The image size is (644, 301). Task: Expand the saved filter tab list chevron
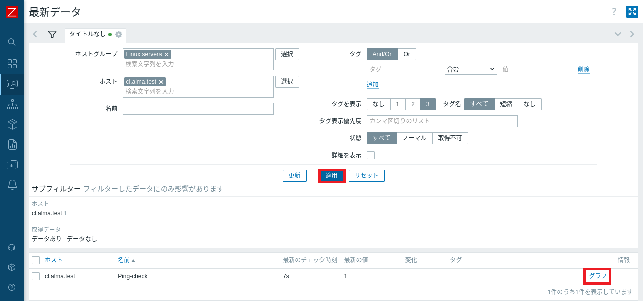618,34
